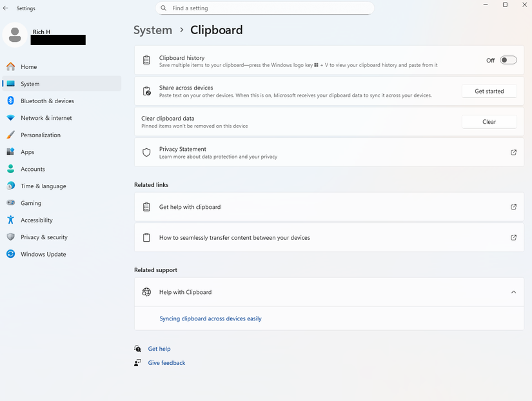Open the external link icon for Privacy Statement
This screenshot has width=532, height=401.
point(513,152)
